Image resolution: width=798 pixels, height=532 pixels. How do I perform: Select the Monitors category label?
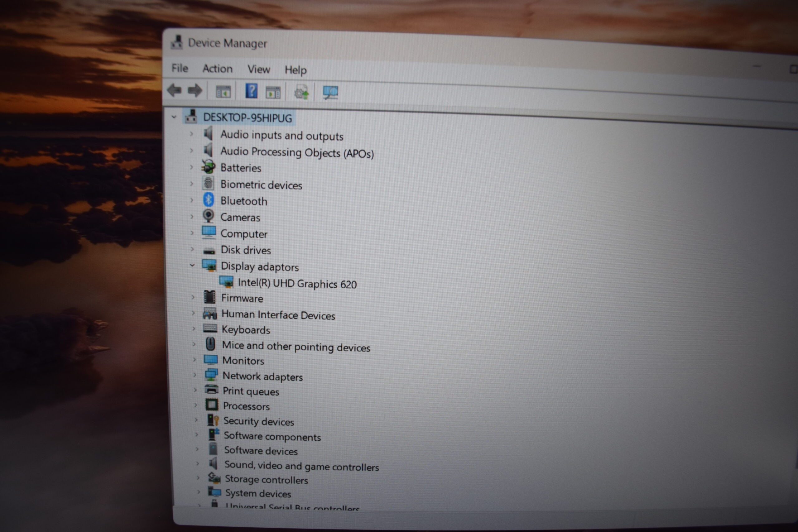243,360
